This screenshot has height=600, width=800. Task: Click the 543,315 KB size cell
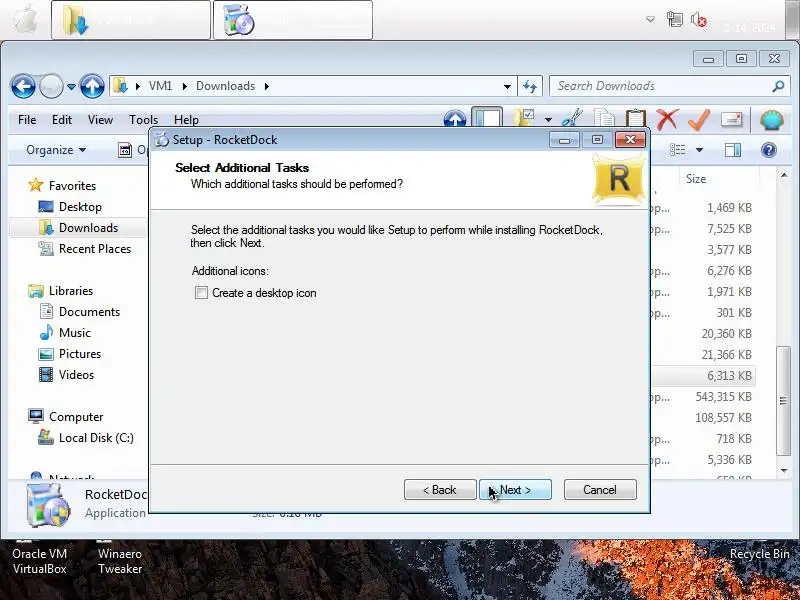pyautogui.click(x=723, y=396)
